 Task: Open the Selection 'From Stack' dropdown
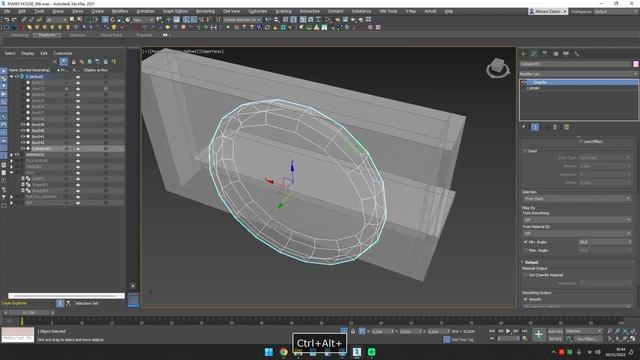(x=577, y=198)
